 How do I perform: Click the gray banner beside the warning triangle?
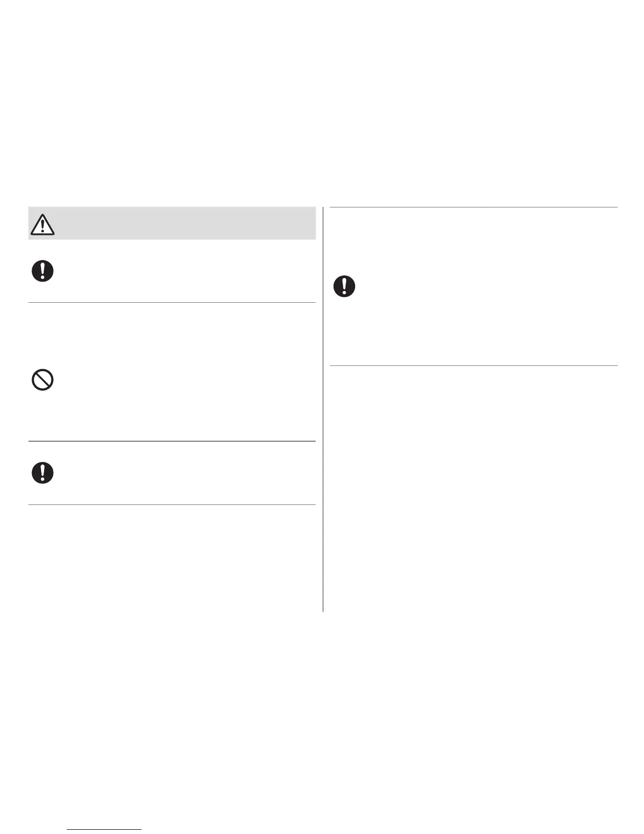click(184, 223)
